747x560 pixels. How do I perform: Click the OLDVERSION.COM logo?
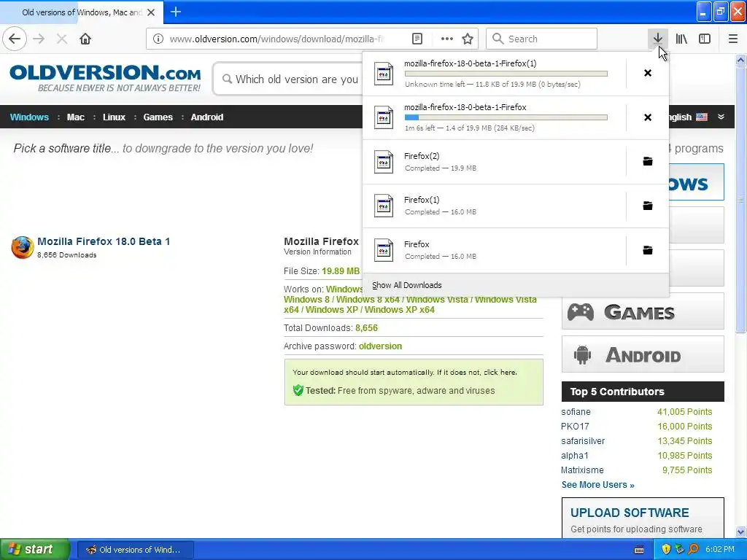[105, 78]
